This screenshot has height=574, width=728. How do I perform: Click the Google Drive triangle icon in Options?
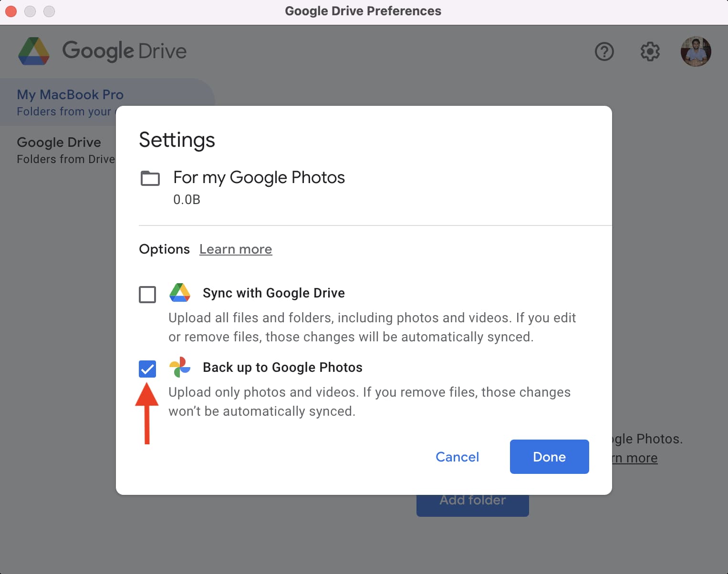pos(180,293)
